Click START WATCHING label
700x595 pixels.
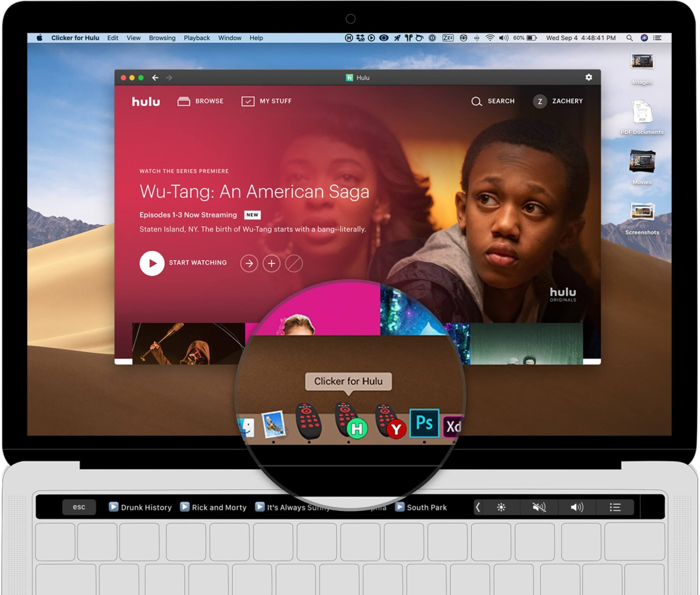198,263
